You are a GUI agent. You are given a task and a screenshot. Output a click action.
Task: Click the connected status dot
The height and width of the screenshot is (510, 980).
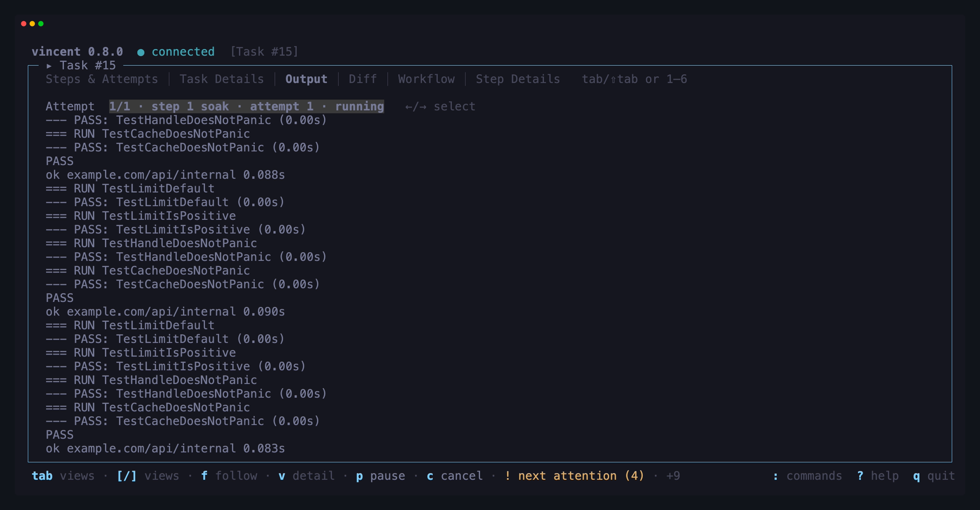click(141, 52)
